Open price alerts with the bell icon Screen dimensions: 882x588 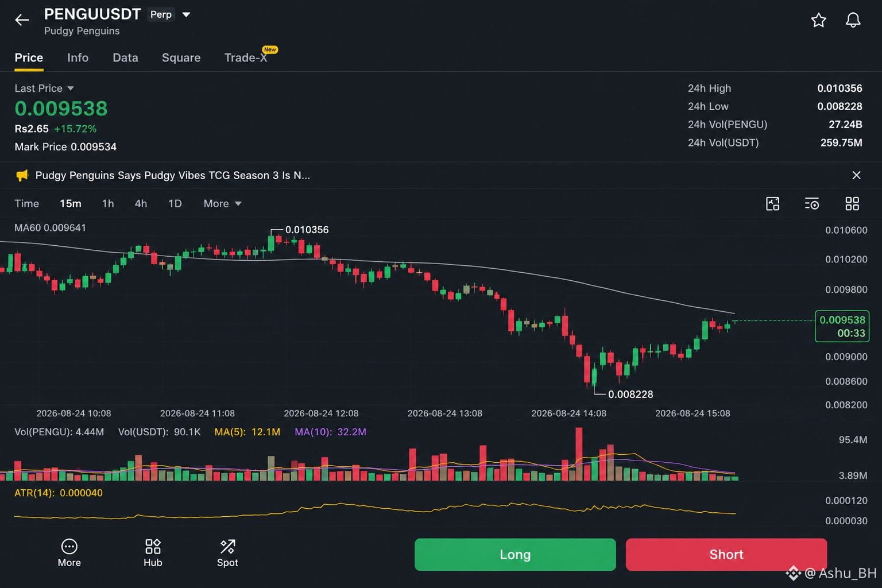[x=853, y=20]
